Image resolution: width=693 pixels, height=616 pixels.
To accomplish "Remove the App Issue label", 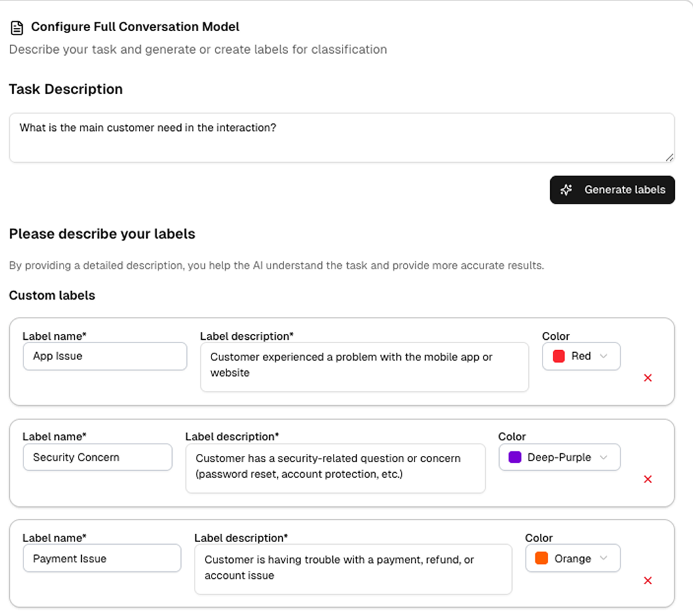I will click(x=647, y=378).
